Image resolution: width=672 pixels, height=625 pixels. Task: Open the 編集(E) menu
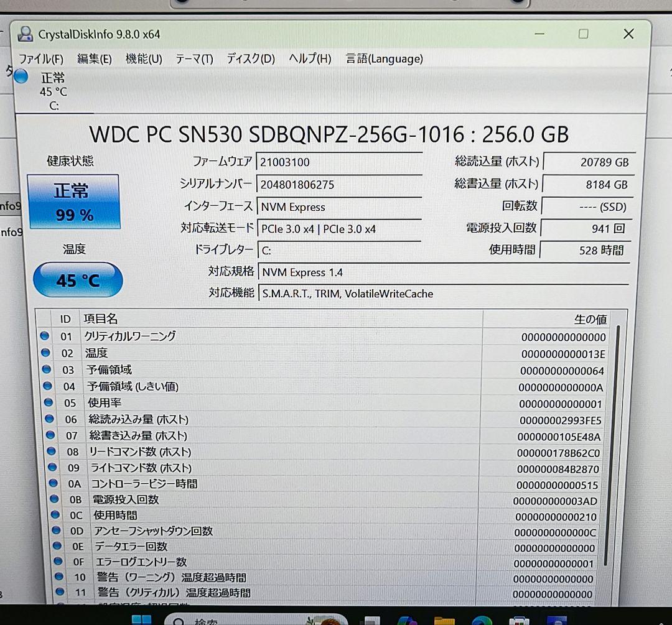click(x=95, y=58)
